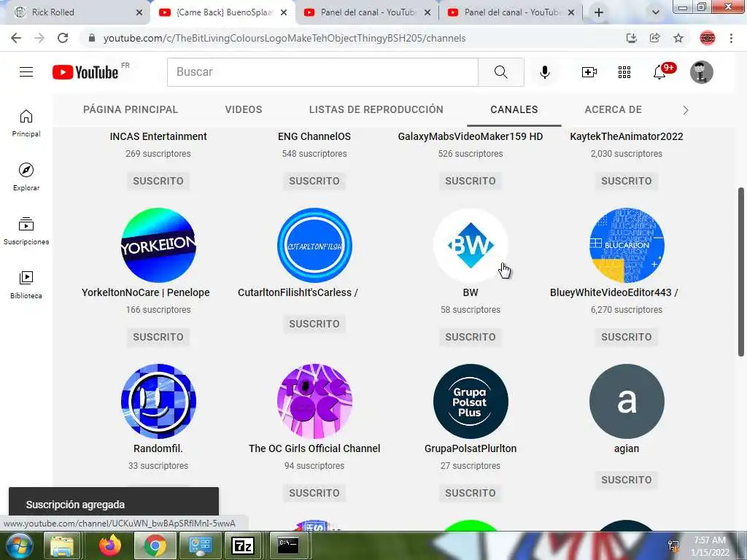This screenshot has height=560, width=747.
Task: Select the CANALES tab
Action: (514, 109)
